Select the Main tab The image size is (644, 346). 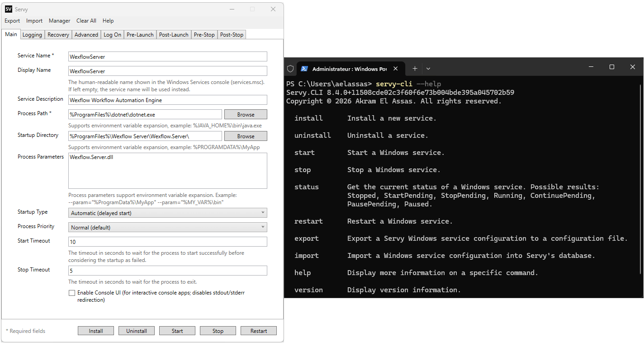[11, 34]
